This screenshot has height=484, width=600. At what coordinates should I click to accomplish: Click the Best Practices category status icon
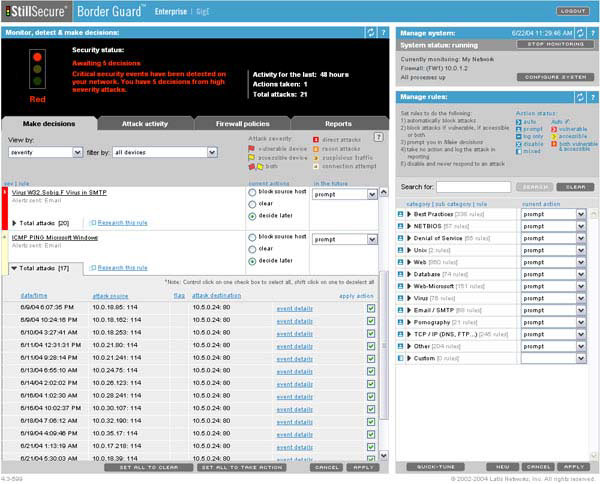(400, 214)
